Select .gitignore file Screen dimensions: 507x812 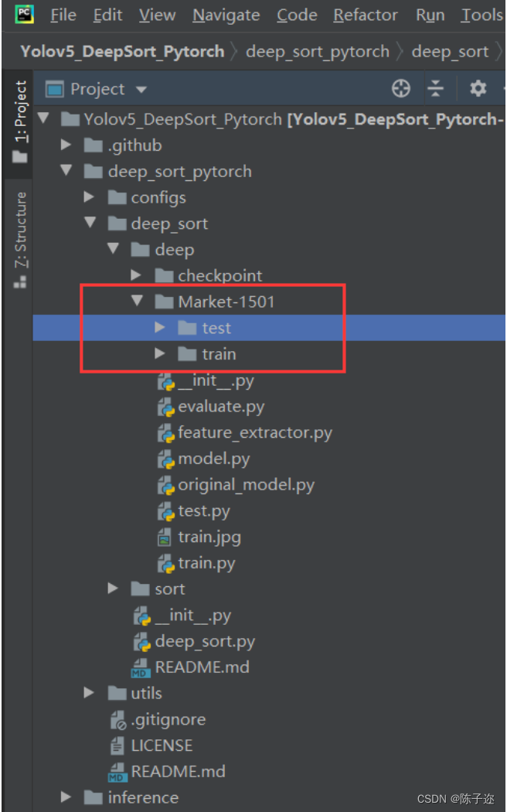[158, 719]
